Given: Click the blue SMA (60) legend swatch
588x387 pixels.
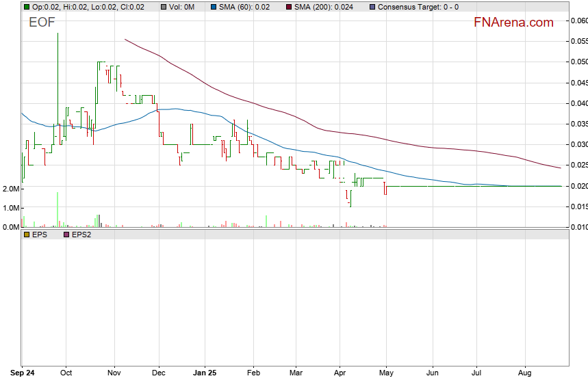Looking at the screenshot, I should coord(214,7).
